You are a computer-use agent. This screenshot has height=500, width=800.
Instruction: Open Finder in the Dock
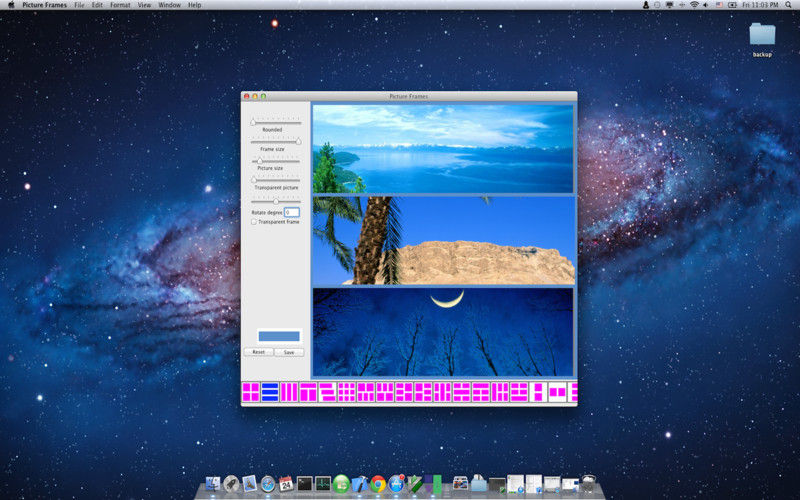point(213,484)
